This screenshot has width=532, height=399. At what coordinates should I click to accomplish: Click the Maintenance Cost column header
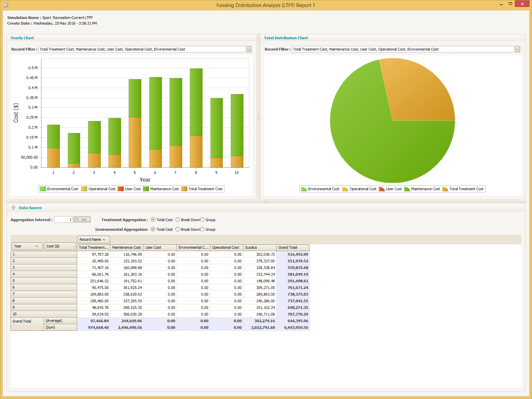(x=126, y=247)
